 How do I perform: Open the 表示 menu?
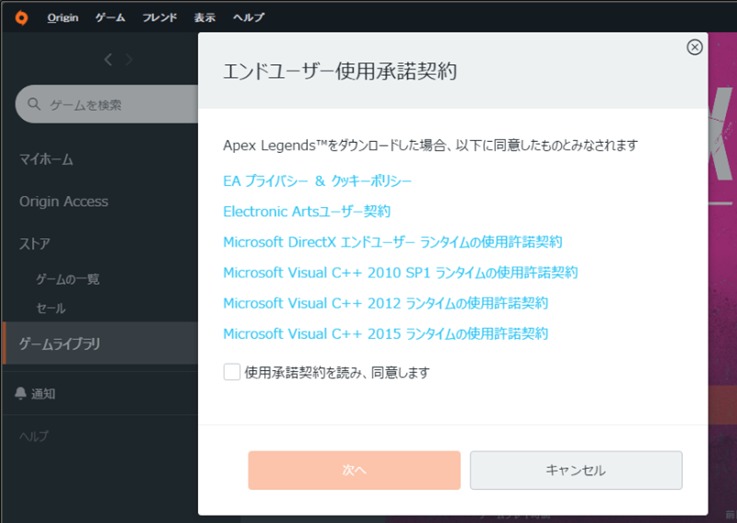[204, 18]
